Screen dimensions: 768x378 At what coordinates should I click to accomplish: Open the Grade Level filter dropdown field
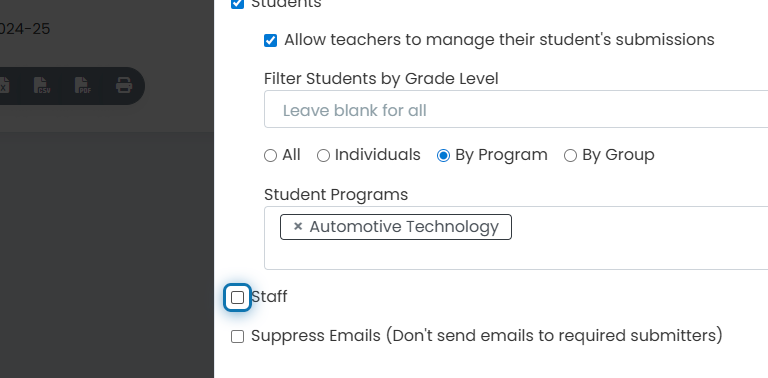[516, 109]
